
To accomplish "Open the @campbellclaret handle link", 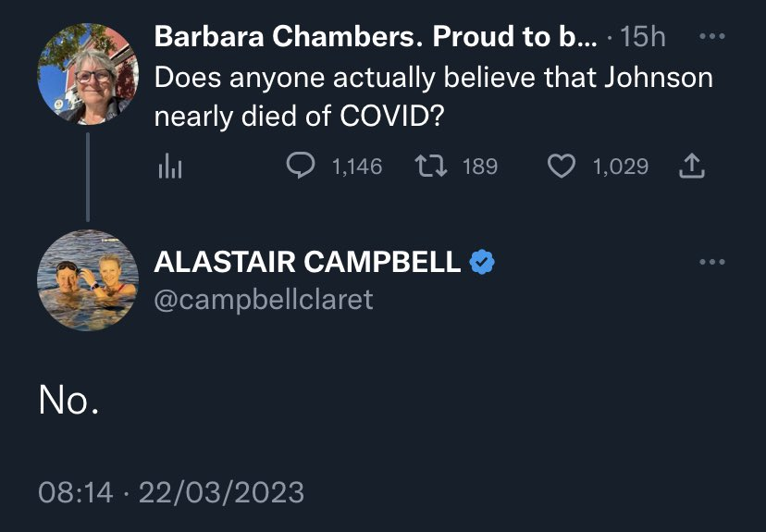I will tap(264, 300).
